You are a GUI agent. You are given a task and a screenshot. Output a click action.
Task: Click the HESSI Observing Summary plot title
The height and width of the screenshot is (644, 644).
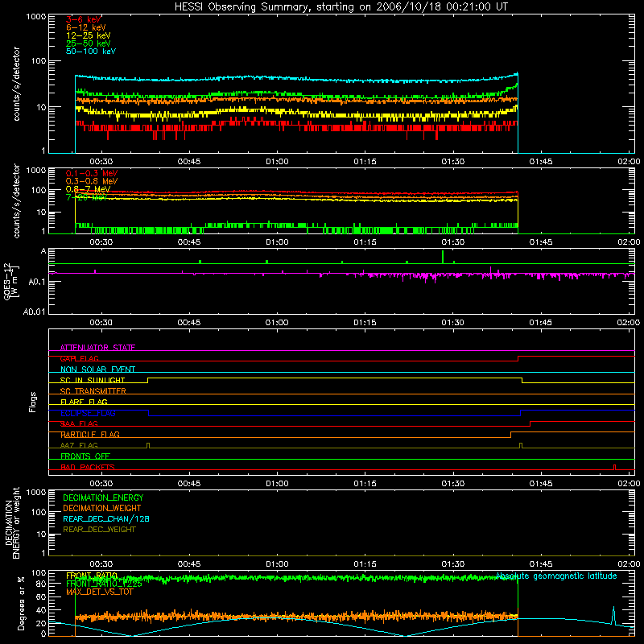coord(341,6)
